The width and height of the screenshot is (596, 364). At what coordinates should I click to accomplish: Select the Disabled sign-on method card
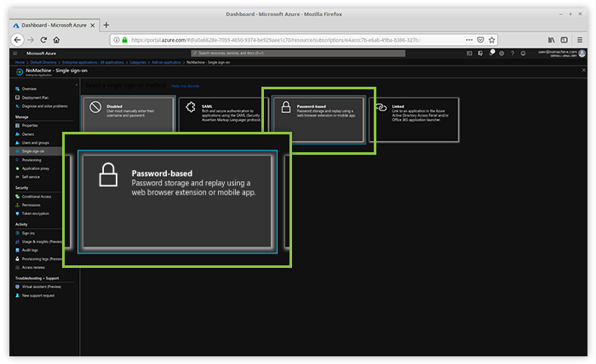pos(128,115)
